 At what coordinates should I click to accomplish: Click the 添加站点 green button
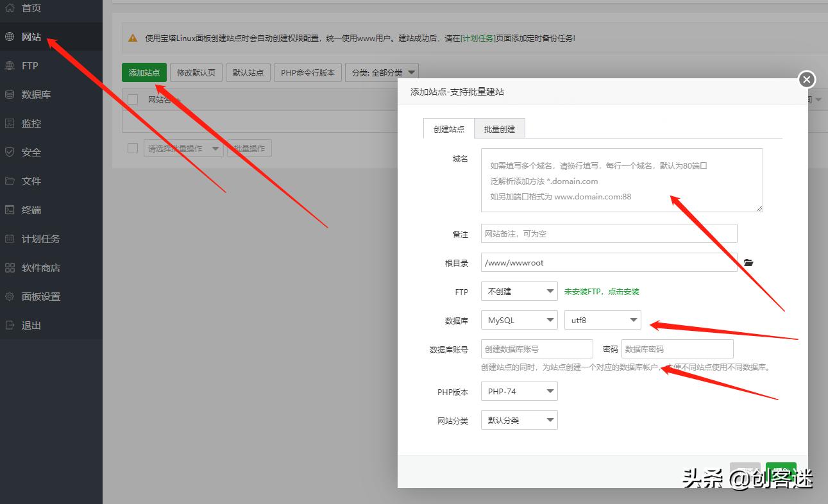tap(144, 72)
